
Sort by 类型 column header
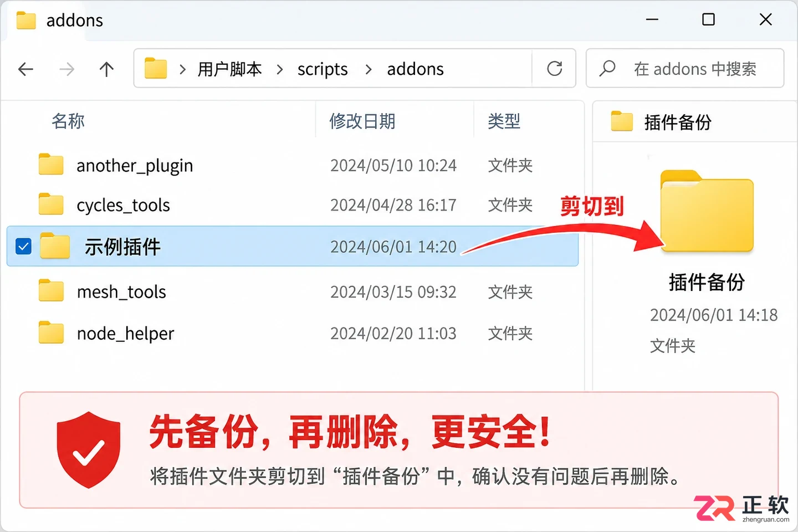(x=504, y=121)
